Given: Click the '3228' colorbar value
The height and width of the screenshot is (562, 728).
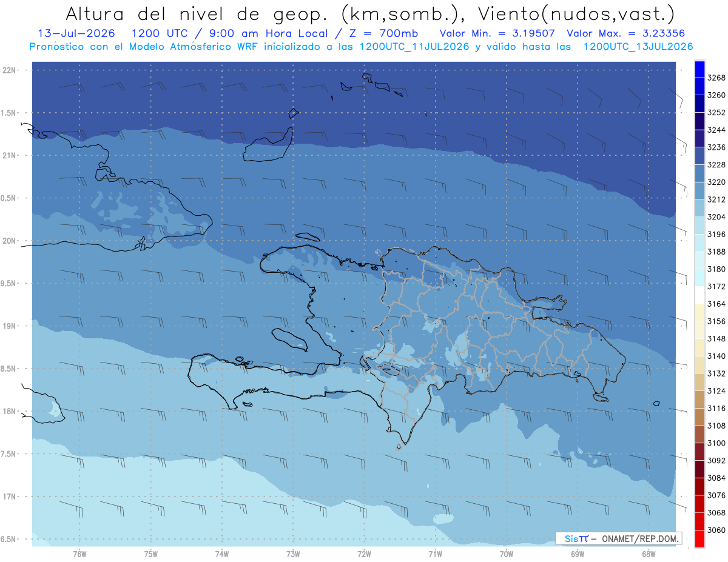Looking at the screenshot, I should (716, 165).
